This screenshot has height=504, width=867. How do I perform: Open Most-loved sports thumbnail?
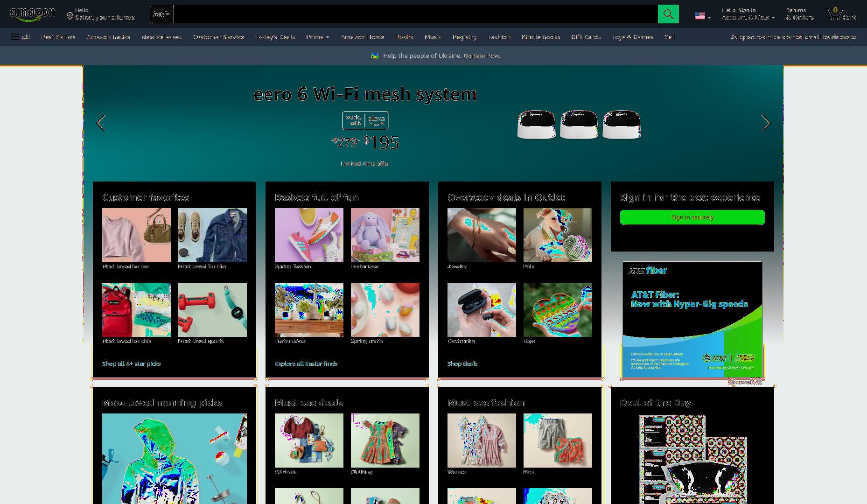click(212, 310)
